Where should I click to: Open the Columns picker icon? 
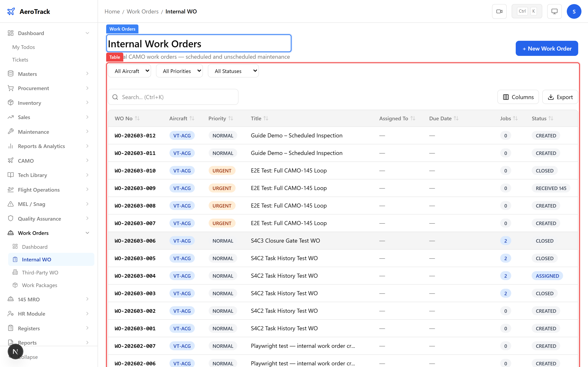[506, 97]
